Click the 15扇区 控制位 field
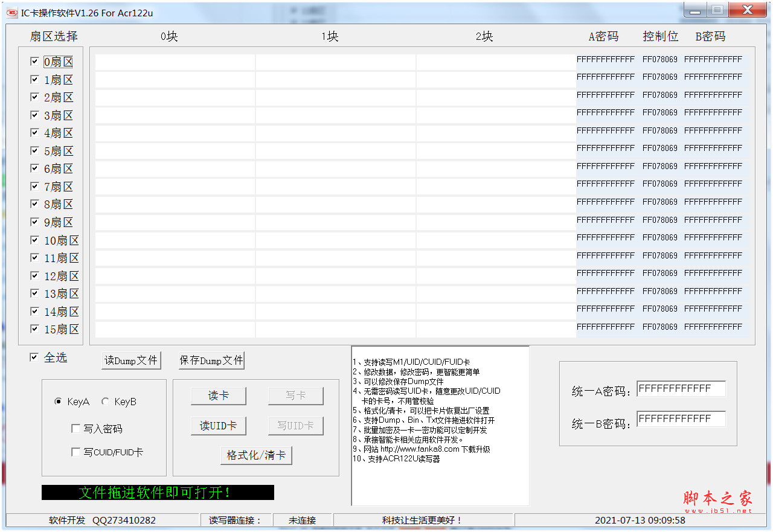The height and width of the screenshot is (532, 773). [659, 327]
